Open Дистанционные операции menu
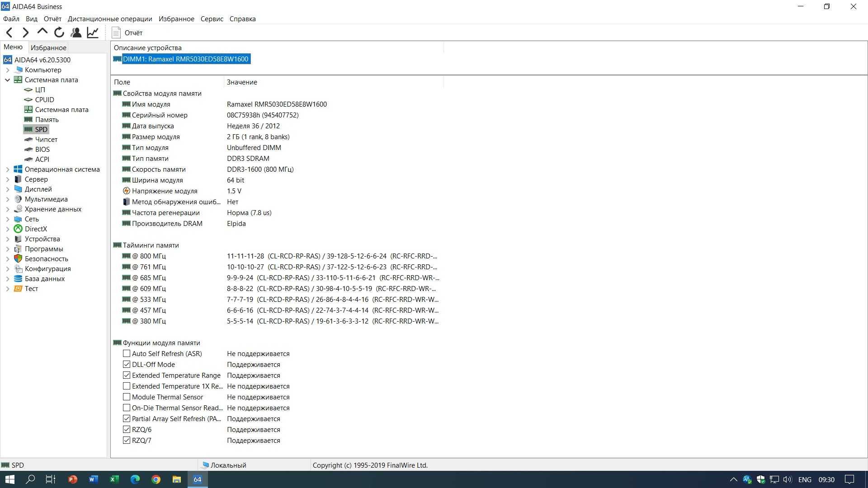Image resolution: width=868 pixels, height=488 pixels. tap(110, 19)
